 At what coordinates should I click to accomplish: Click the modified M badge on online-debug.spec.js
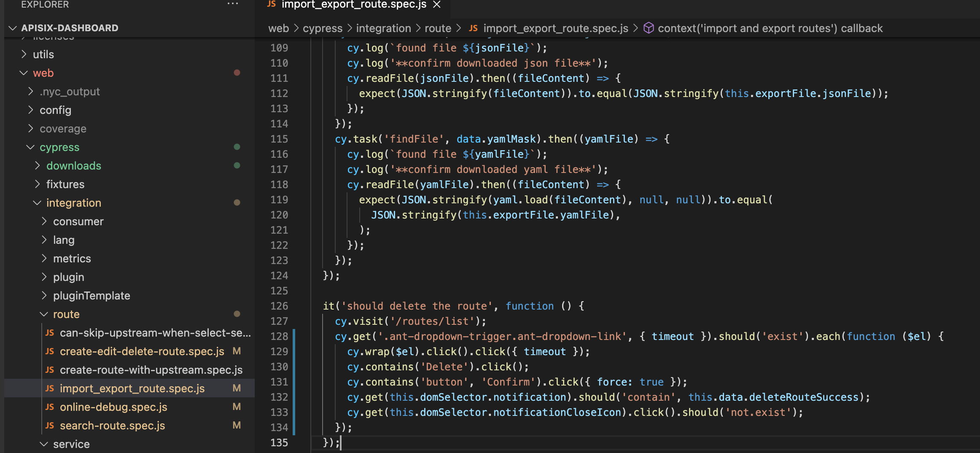(x=237, y=407)
